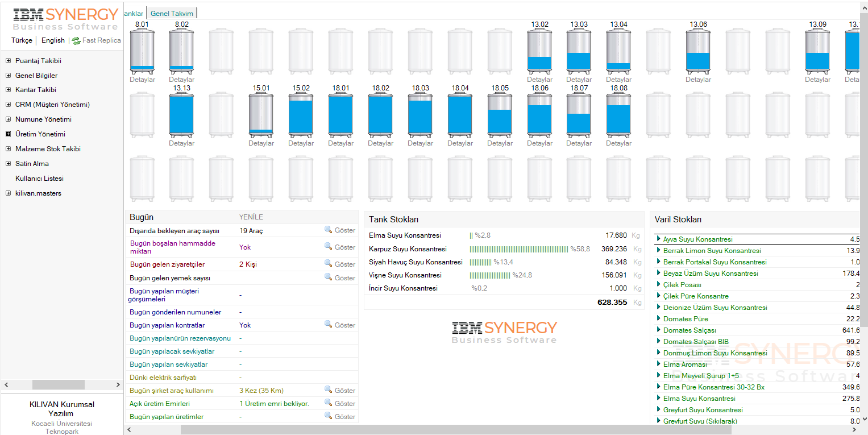This screenshot has width=868, height=435.
Task: Click tank 18.01 icon
Action: pos(340,115)
